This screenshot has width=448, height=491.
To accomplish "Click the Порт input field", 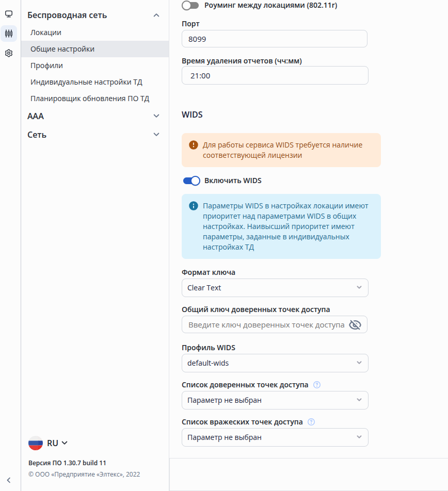I will pos(274,39).
